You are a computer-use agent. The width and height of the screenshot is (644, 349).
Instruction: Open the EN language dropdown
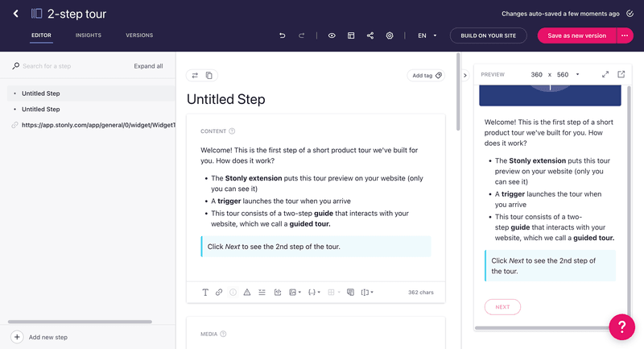427,35
